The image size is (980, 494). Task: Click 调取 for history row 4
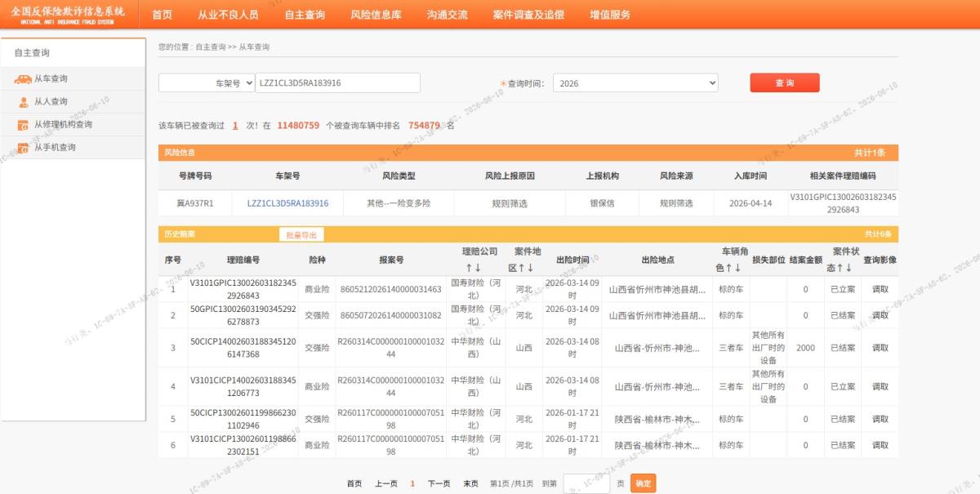(880, 387)
